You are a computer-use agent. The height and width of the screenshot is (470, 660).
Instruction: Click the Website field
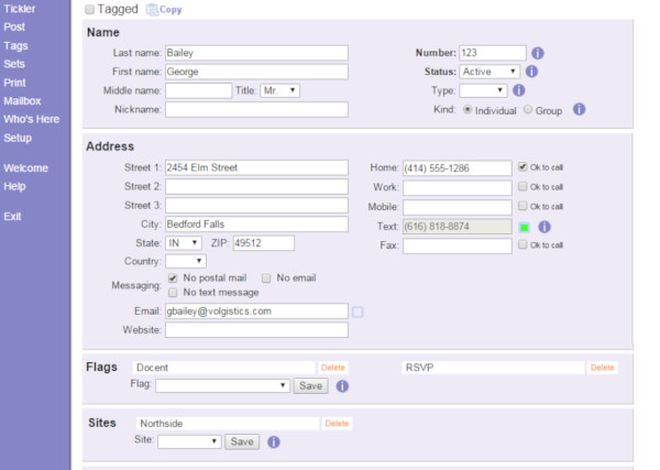click(257, 330)
